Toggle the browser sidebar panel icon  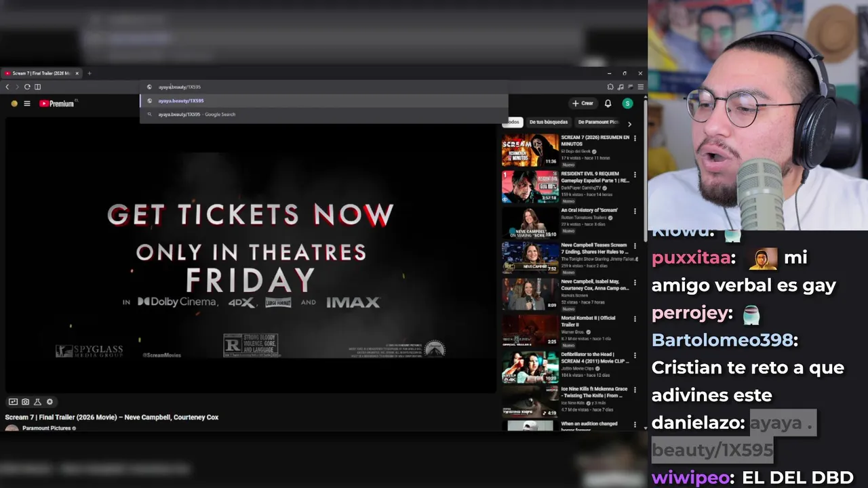(x=37, y=87)
